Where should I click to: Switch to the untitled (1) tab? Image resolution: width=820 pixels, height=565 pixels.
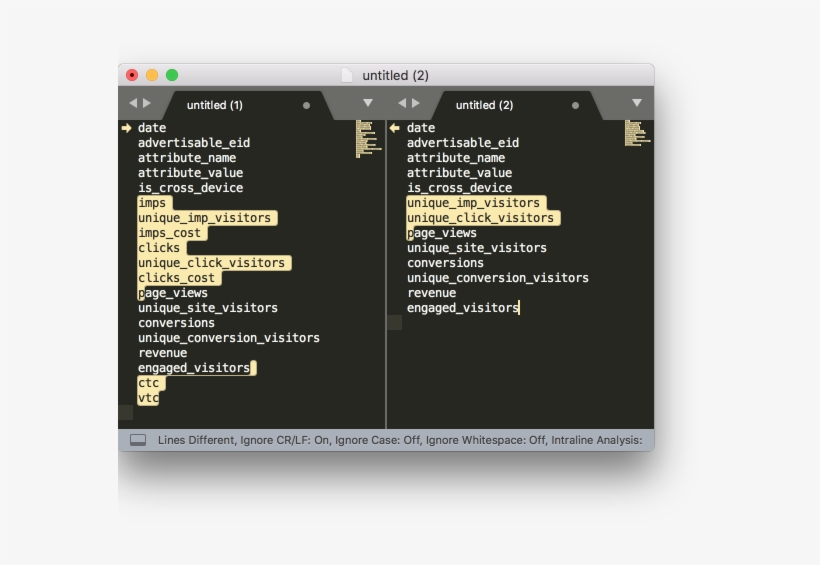pyautogui.click(x=215, y=105)
